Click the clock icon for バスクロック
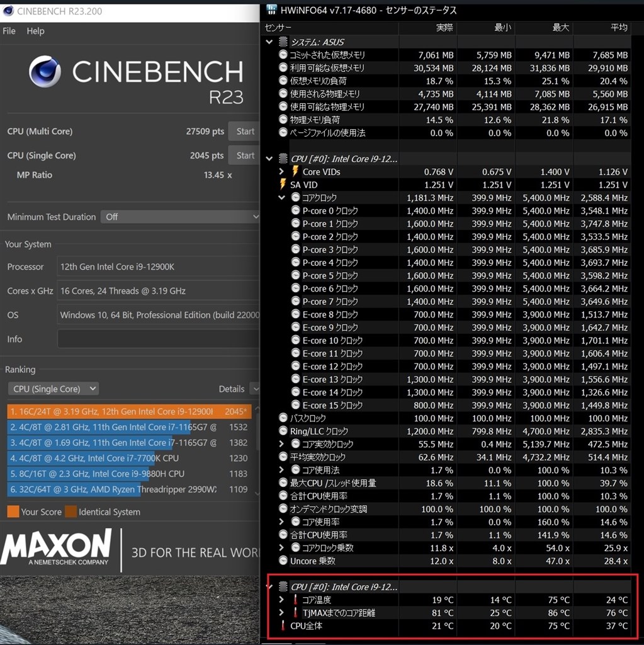 click(x=283, y=418)
